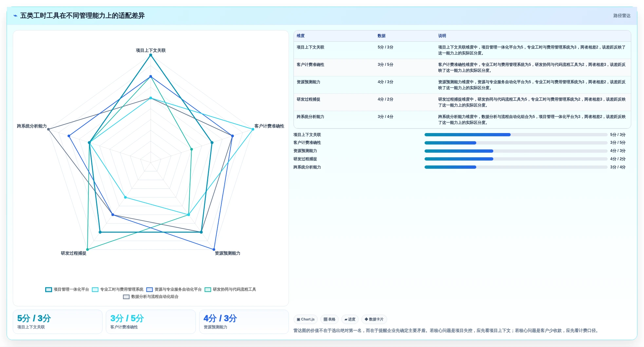The image size is (644, 347).
Task: Click the outer cyan point at 客户计费准确性
Action: [253, 129]
